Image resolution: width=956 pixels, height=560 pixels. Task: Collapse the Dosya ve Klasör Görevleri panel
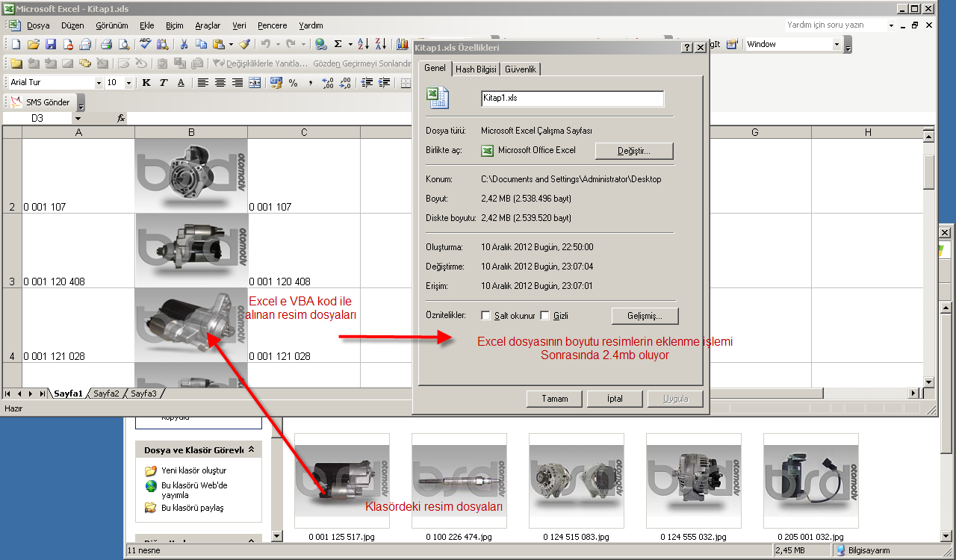tap(251, 449)
